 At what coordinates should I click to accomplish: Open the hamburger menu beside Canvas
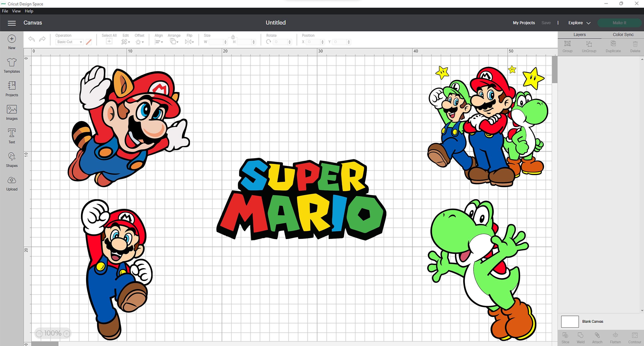(x=12, y=23)
